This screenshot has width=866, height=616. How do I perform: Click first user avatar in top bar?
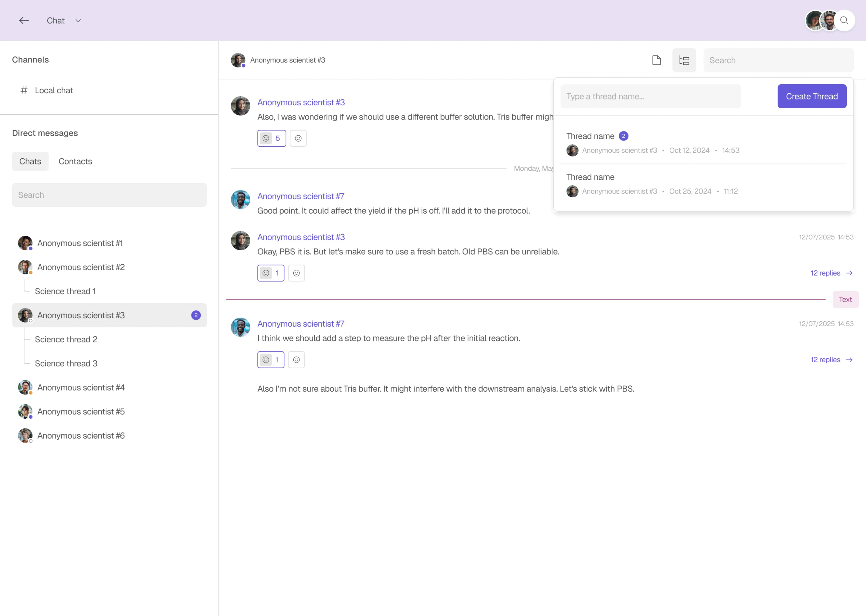tap(814, 21)
